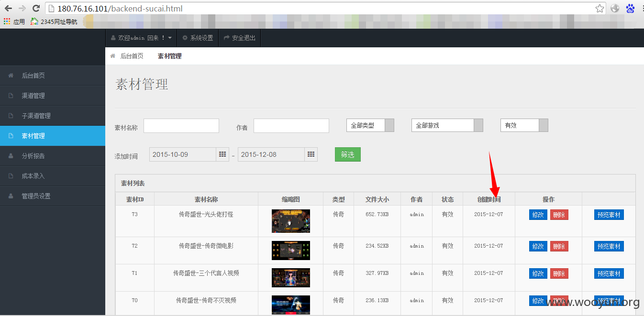Bookmark page with star icon
The image size is (644, 316).
[600, 8]
